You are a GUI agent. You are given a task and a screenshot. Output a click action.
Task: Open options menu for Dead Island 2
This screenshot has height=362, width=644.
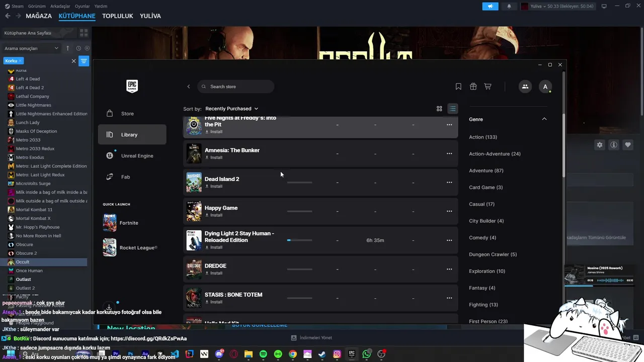[x=449, y=183]
